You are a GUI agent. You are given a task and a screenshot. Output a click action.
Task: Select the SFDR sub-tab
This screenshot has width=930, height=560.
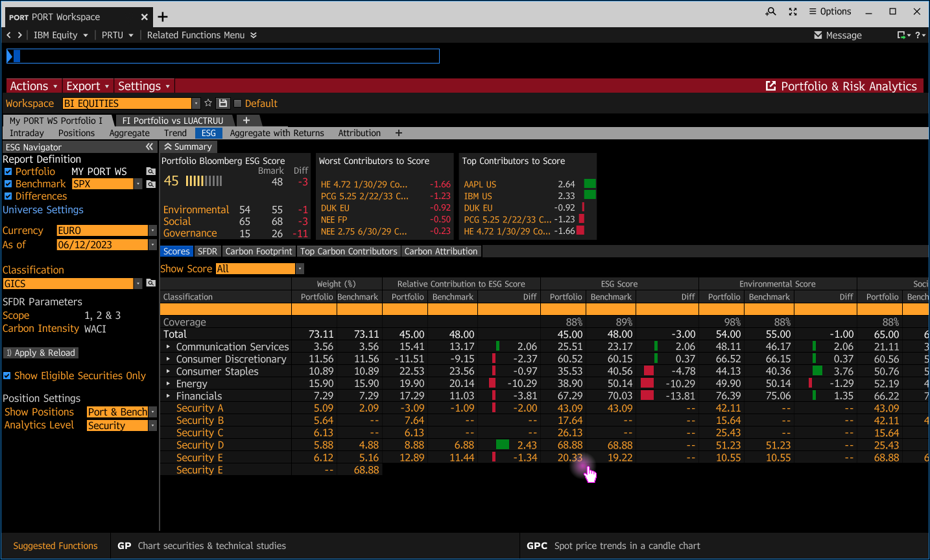coord(208,251)
